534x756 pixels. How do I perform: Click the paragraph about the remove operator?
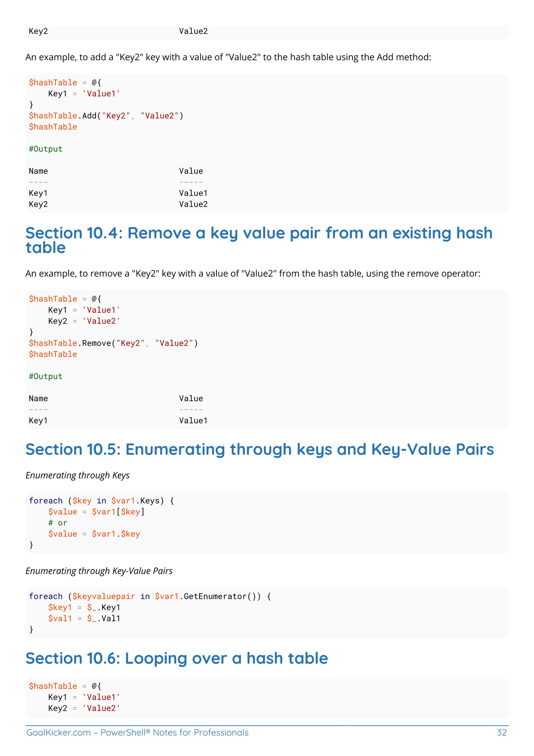click(253, 274)
